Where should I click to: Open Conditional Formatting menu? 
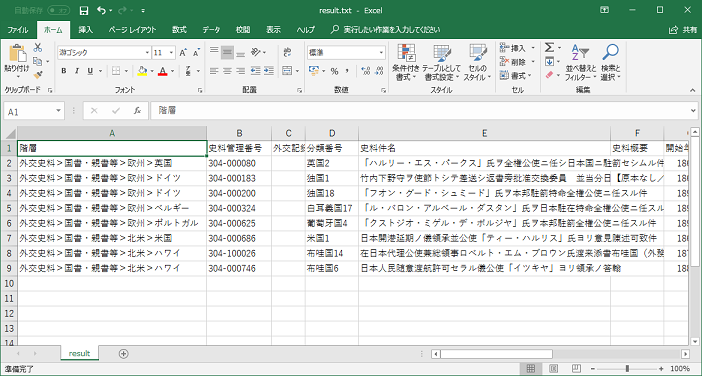tap(406, 62)
